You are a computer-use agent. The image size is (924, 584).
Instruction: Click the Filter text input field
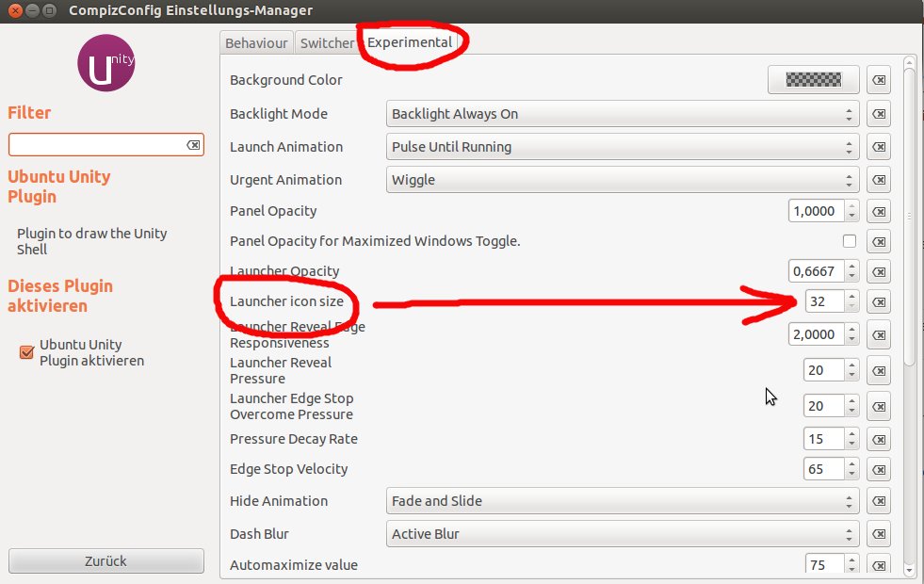96,145
